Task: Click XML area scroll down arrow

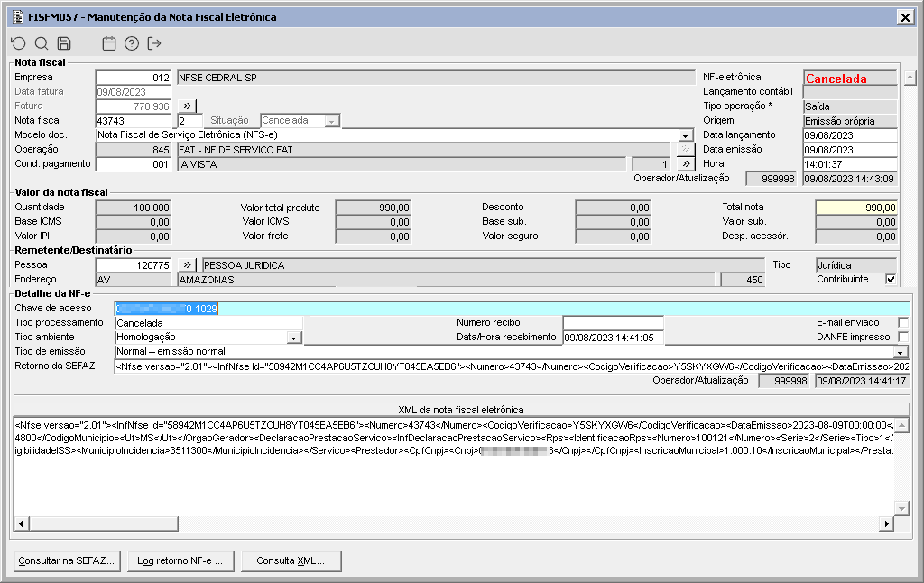Action: tap(901, 509)
